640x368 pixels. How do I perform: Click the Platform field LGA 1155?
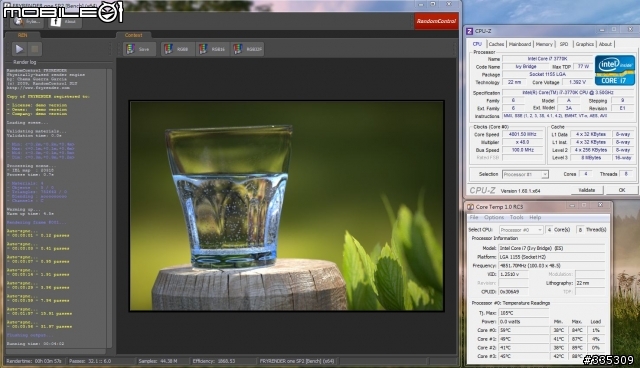coord(551,257)
